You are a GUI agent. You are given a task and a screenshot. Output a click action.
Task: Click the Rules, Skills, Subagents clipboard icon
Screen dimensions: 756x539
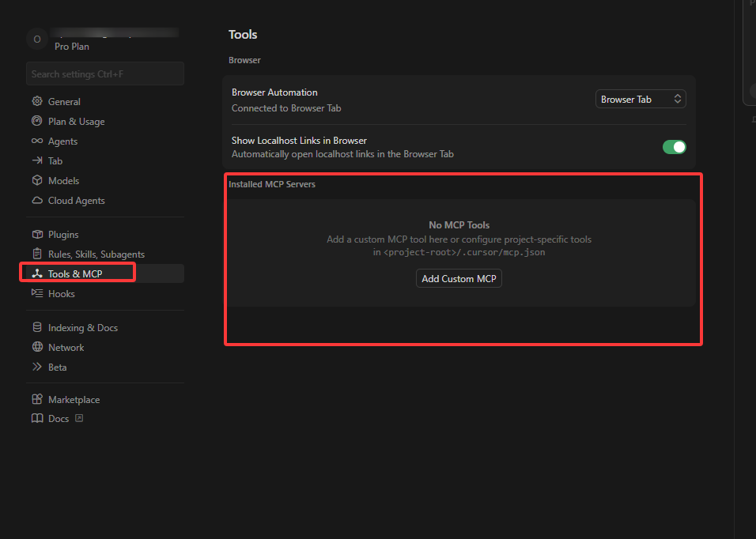tap(37, 254)
